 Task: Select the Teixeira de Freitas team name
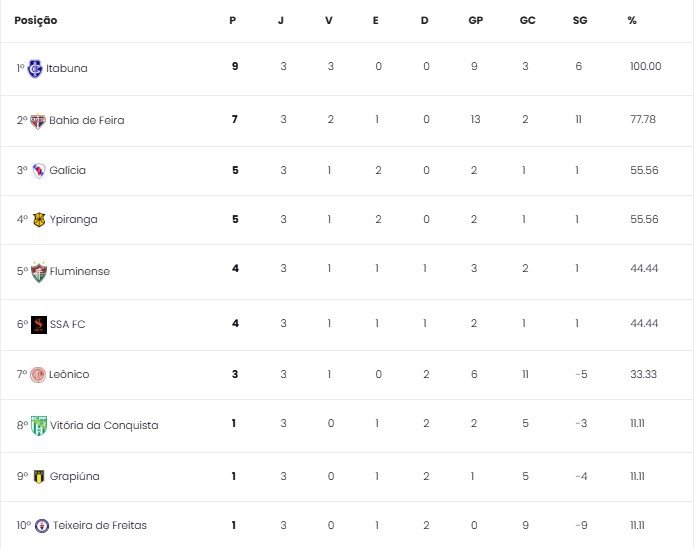point(100,525)
